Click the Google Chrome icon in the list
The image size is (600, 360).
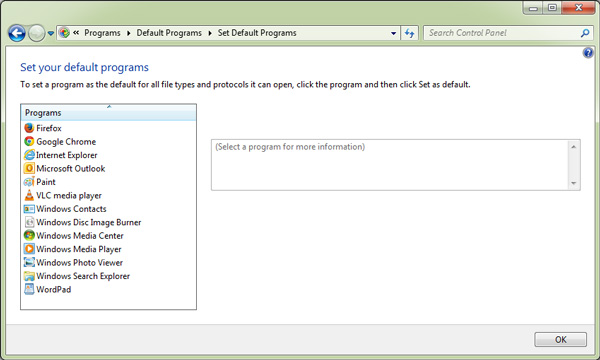(x=29, y=142)
